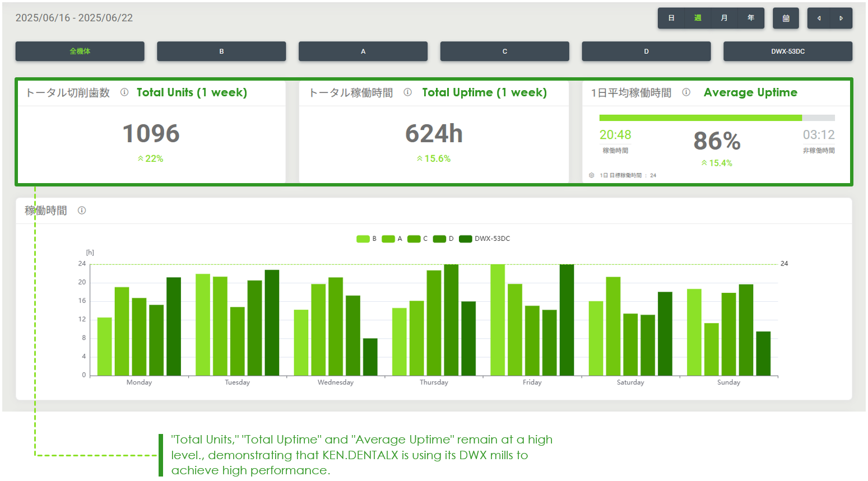Filter by machine C
The image size is (868, 481).
[504, 51]
